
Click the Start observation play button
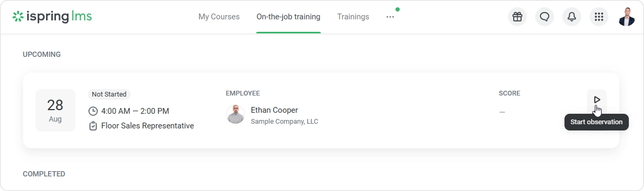(597, 100)
